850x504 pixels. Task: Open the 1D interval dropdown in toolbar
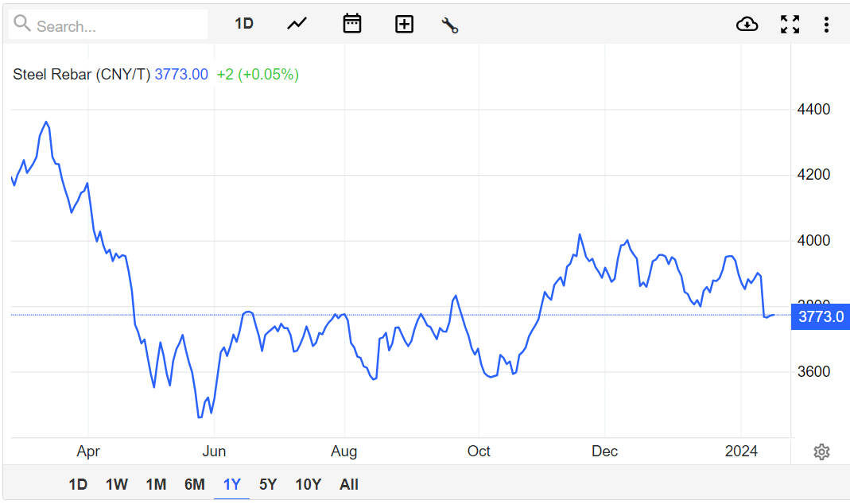[x=243, y=24]
